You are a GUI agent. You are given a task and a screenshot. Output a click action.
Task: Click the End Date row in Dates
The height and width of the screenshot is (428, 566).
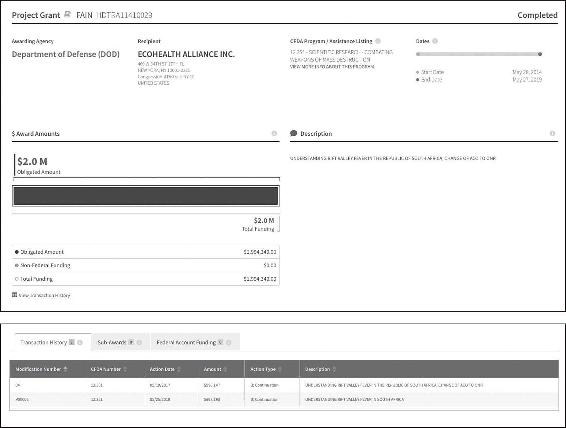pyautogui.click(x=479, y=79)
